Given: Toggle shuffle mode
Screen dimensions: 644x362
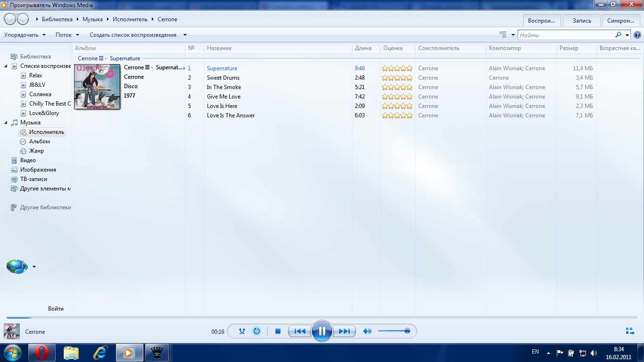Looking at the screenshot, I should pos(242,331).
